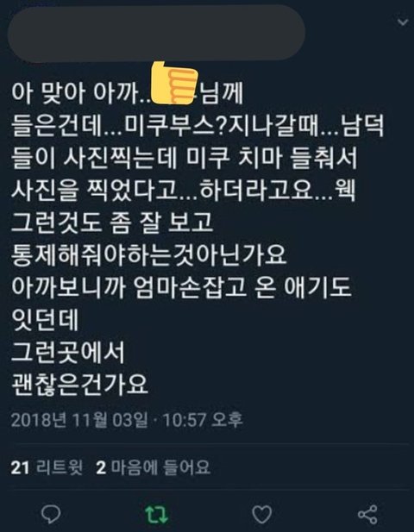
Task: Like the tweet with the heart icon
Action: 262,515
